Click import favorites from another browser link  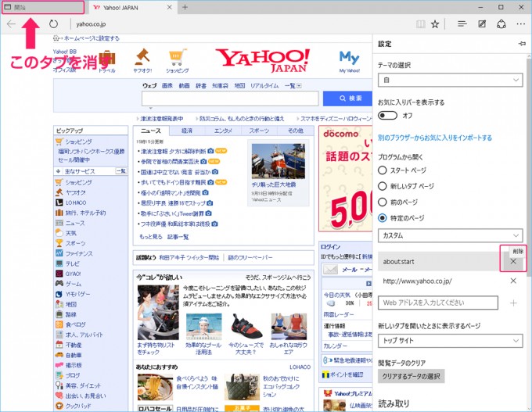(x=435, y=138)
